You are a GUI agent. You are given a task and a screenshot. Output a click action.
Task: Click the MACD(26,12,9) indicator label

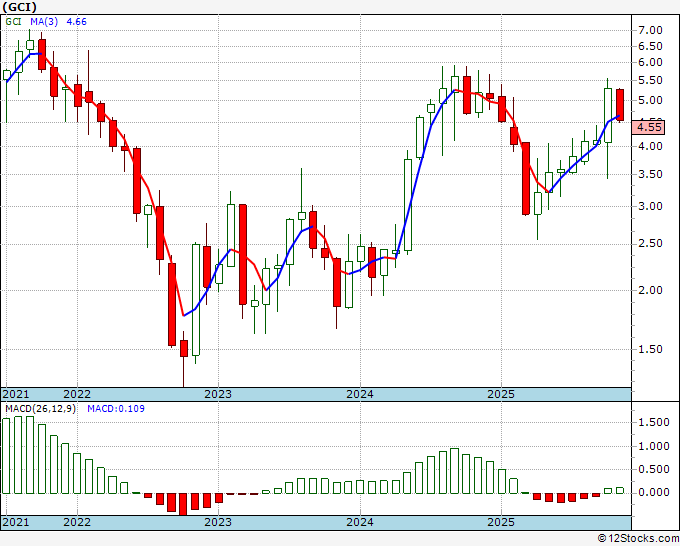pyautogui.click(x=40, y=409)
